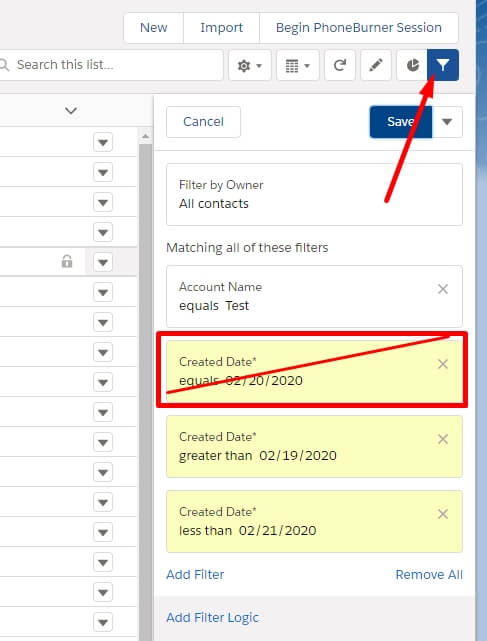Click the New button
This screenshot has width=487, height=641.
(153, 28)
